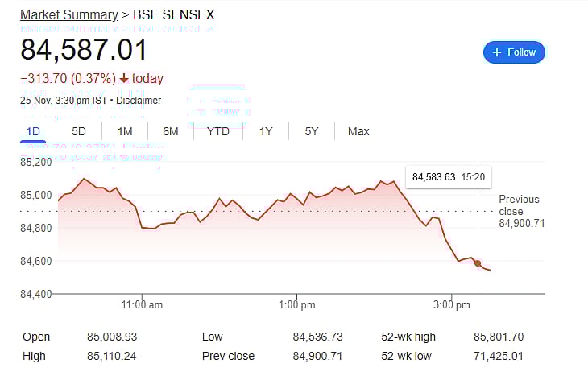Open the Market Summary breadcrumb link
This screenshot has width=588, height=376.
68,15
